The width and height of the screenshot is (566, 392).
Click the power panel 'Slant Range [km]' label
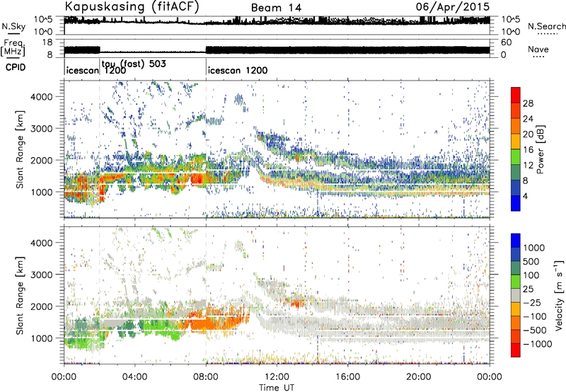20,149
